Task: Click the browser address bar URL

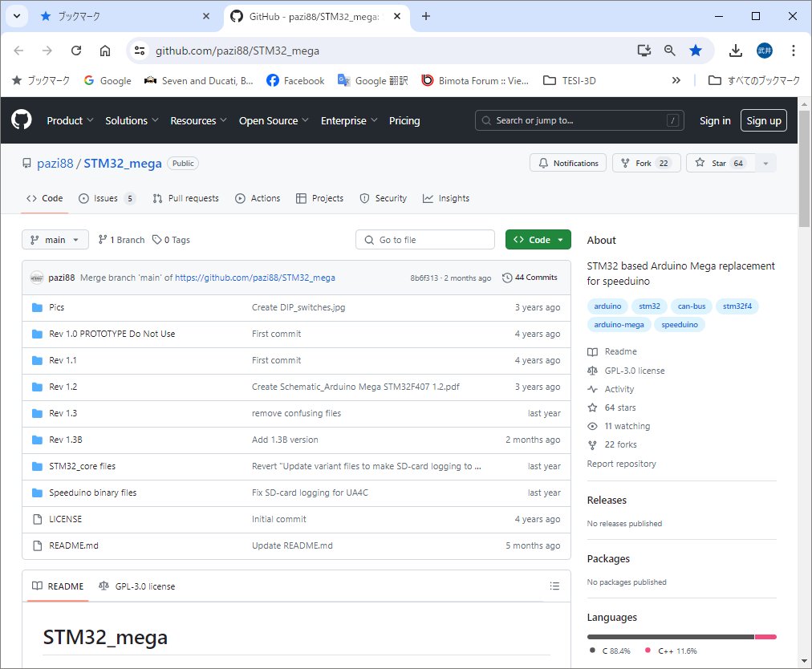Action: tap(238, 51)
